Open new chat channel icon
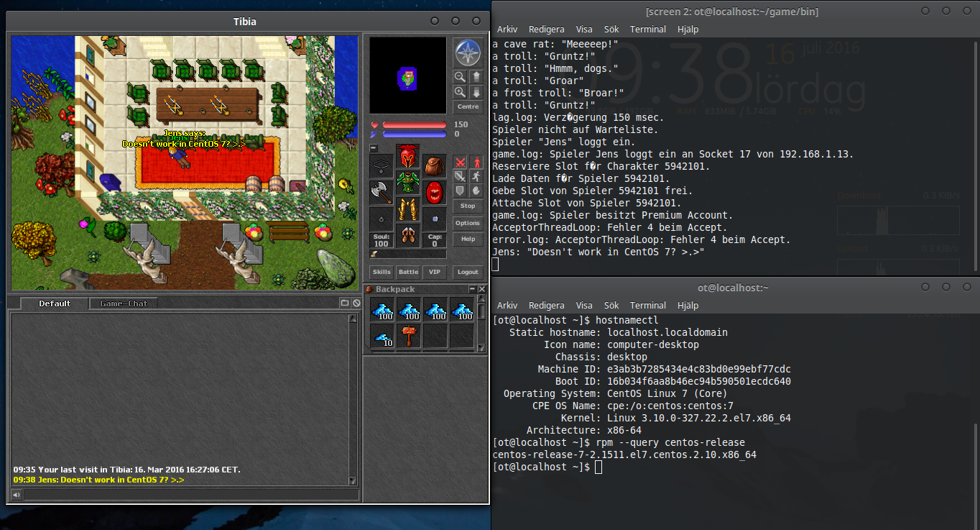 [x=344, y=303]
